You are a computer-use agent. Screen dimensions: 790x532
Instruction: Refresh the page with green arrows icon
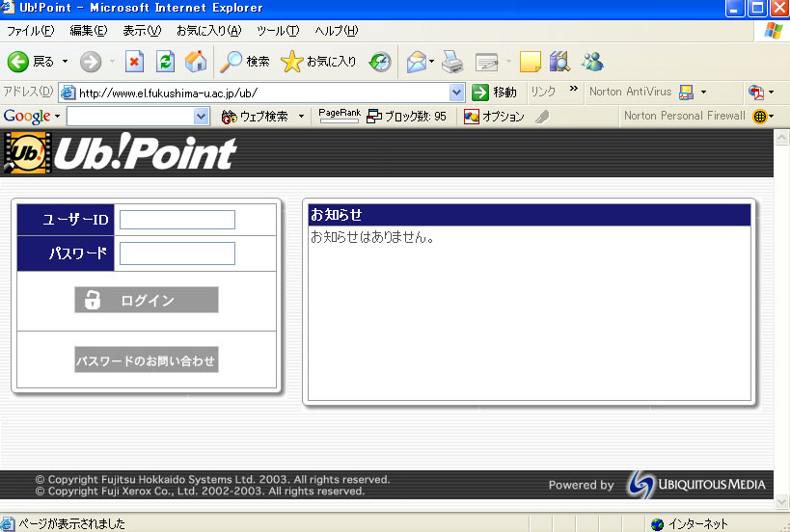165,62
